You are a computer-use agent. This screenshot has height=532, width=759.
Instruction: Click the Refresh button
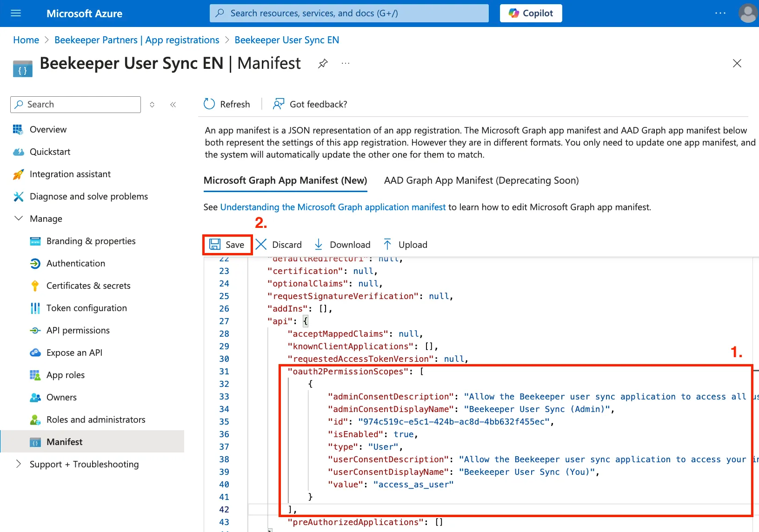point(227,104)
